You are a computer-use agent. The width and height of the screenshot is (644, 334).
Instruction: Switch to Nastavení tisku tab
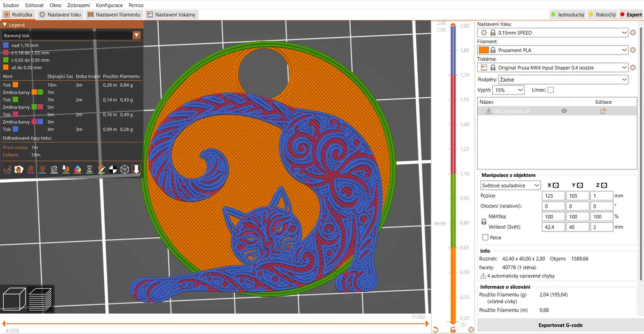[x=60, y=14]
